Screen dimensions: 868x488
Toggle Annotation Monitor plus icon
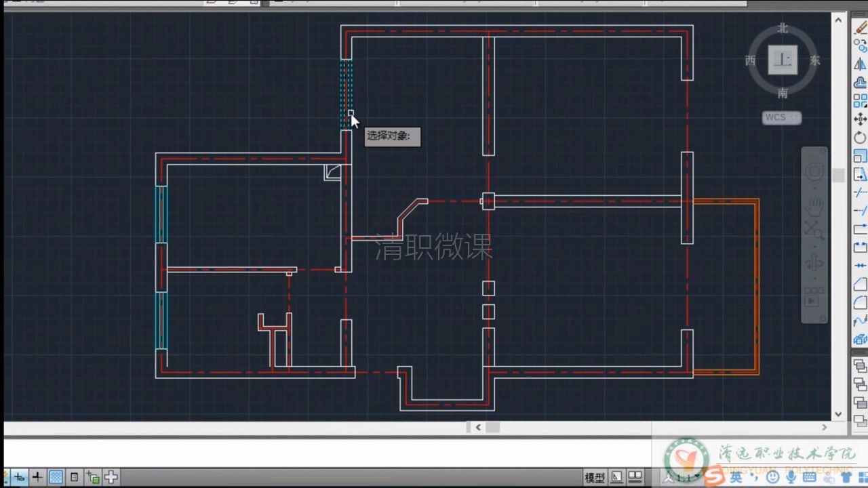(111, 477)
